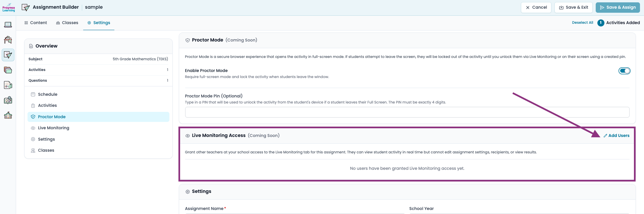Viewport: 644px width, 214px height.
Task: Focus the Proctor Mode Pin input field
Action: pos(407,112)
